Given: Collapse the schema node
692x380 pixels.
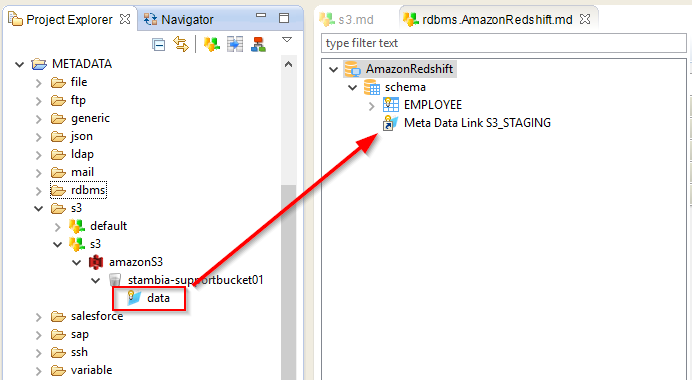Looking at the screenshot, I should pyautogui.click(x=353, y=88).
